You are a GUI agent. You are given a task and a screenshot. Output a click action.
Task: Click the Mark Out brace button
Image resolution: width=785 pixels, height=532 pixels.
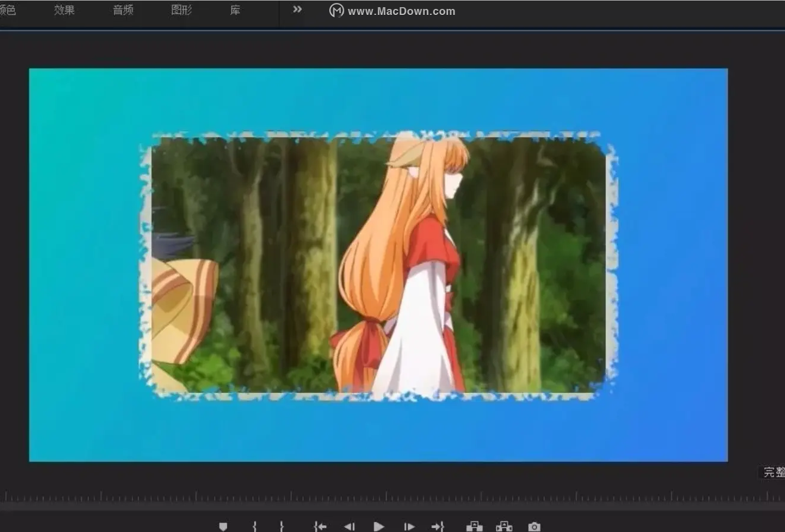(x=282, y=527)
